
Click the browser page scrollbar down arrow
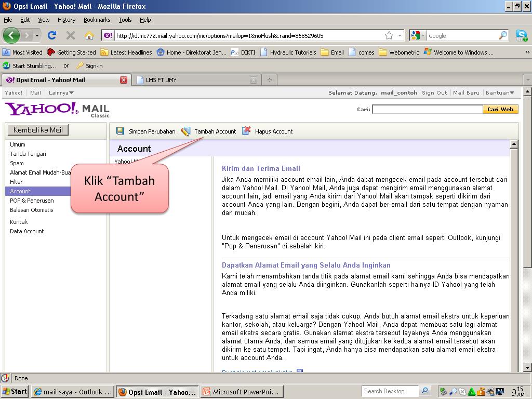pyautogui.click(x=527, y=367)
